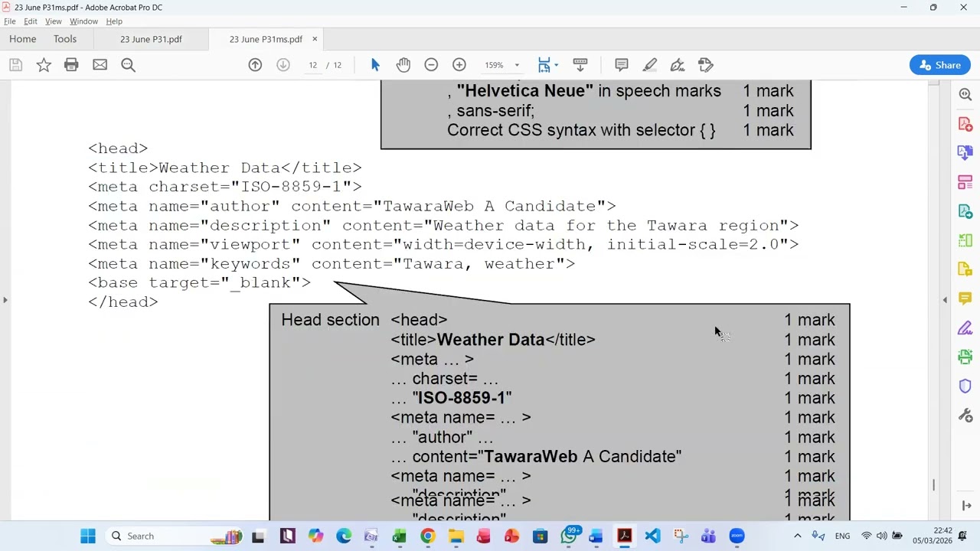Click the Print file icon

coord(71,65)
